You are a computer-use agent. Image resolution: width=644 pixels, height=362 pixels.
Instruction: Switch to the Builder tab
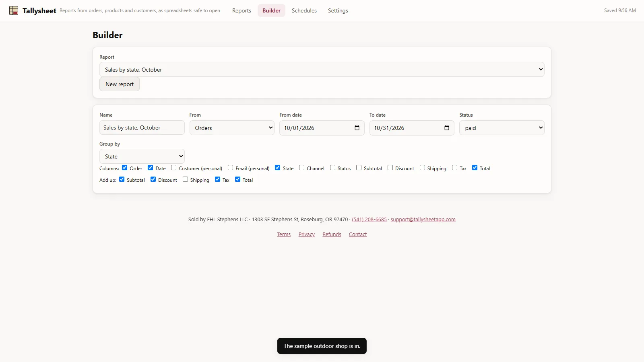(271, 10)
